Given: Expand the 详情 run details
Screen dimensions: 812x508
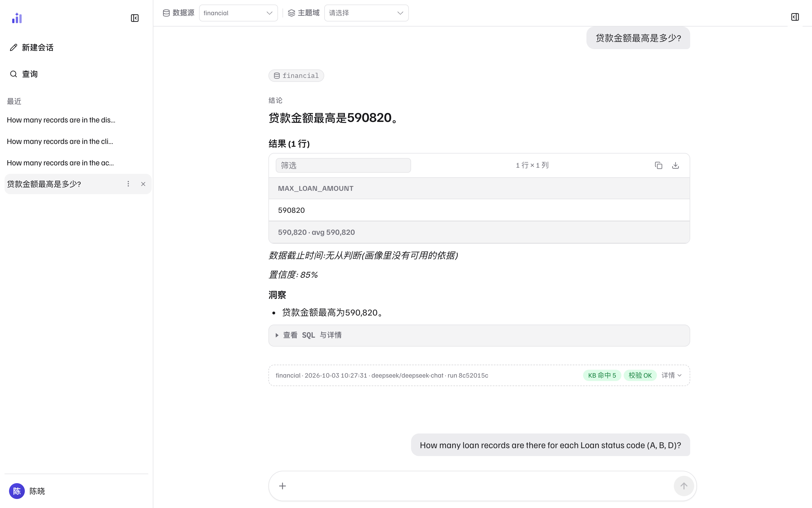Looking at the screenshot, I should point(671,375).
